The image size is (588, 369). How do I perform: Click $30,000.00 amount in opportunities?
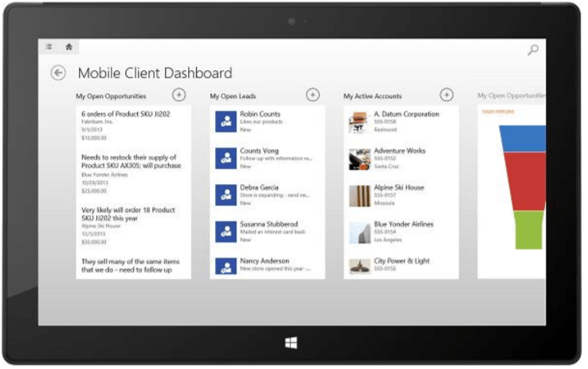[94, 242]
